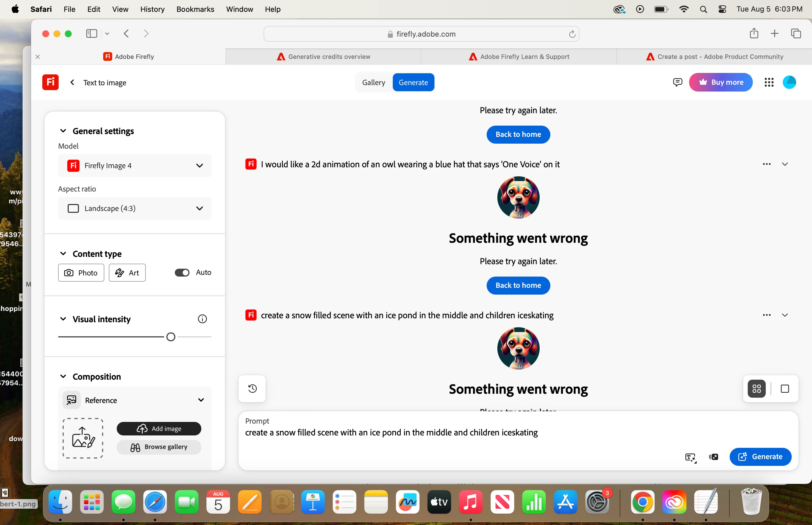Image resolution: width=812 pixels, height=525 pixels.
Task: Click the Visual intensity info icon
Action: pos(202,319)
